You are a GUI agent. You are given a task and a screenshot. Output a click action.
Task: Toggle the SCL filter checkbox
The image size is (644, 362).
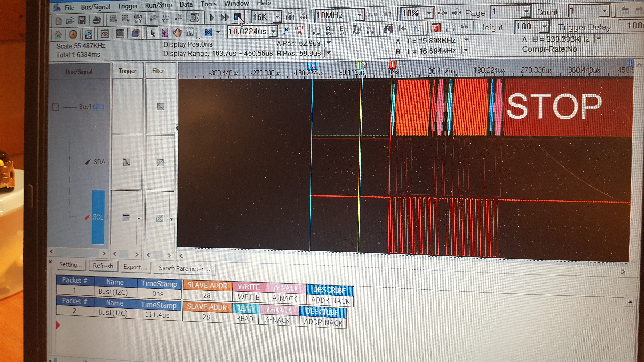[x=159, y=218]
